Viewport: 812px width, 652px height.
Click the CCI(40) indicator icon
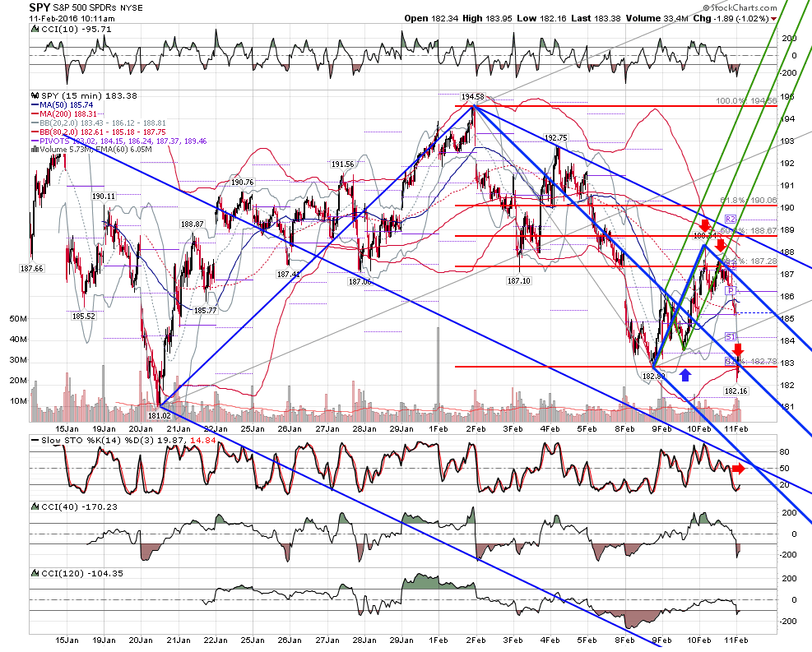[35, 506]
